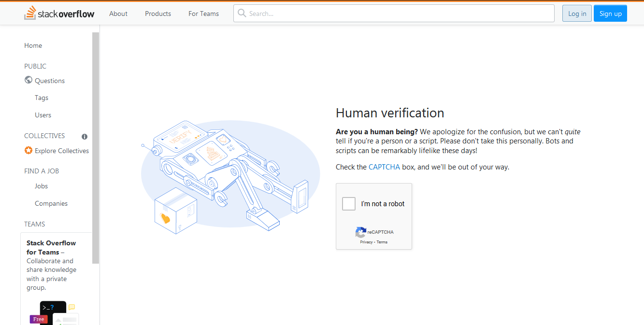644x325 pixels.
Task: Click the Log in button
Action: (577, 14)
